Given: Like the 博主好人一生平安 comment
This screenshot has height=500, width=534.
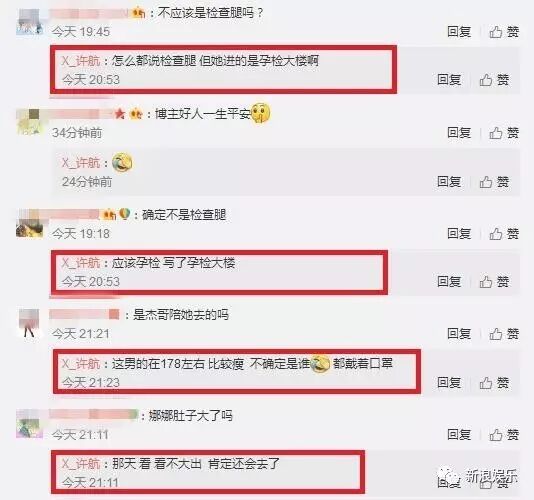Looking at the screenshot, I should [x=504, y=133].
